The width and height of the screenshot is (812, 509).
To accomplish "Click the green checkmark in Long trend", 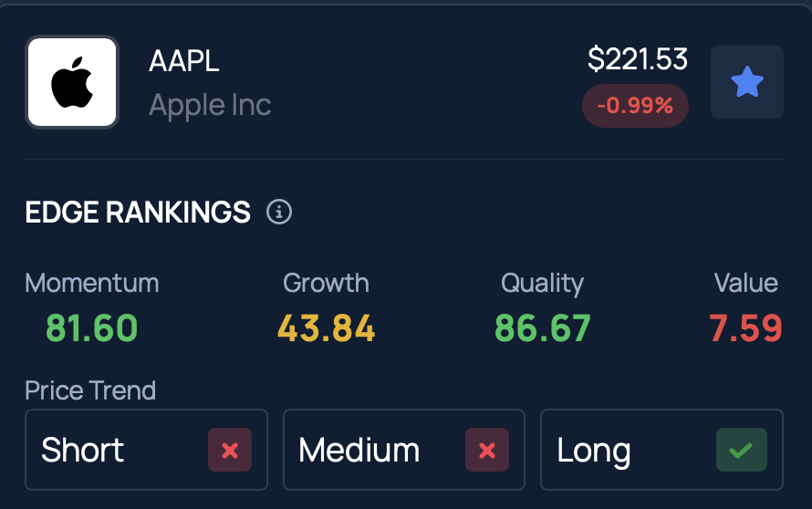I will (x=742, y=450).
